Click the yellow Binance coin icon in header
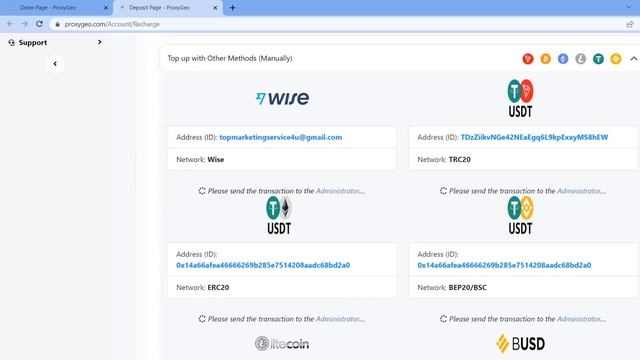 616,59
